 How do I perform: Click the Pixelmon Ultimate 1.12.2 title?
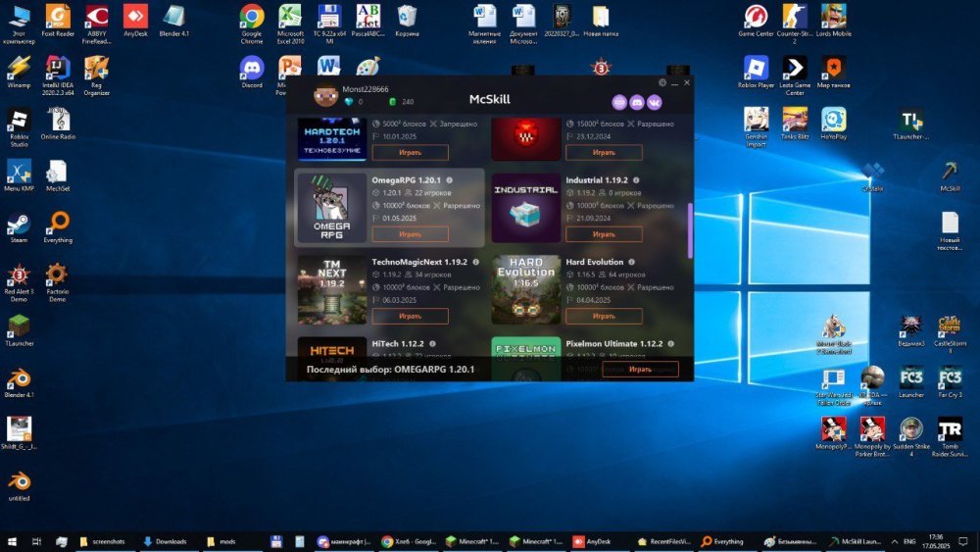614,344
